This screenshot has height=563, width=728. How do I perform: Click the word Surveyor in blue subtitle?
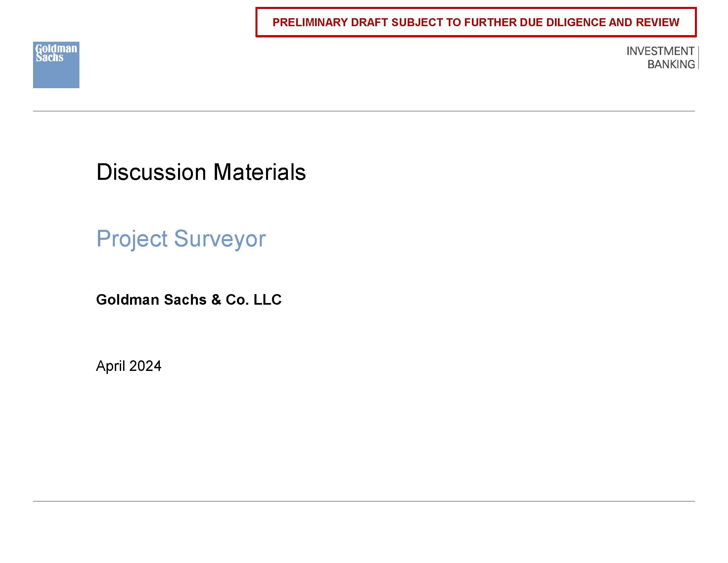pyautogui.click(x=220, y=239)
